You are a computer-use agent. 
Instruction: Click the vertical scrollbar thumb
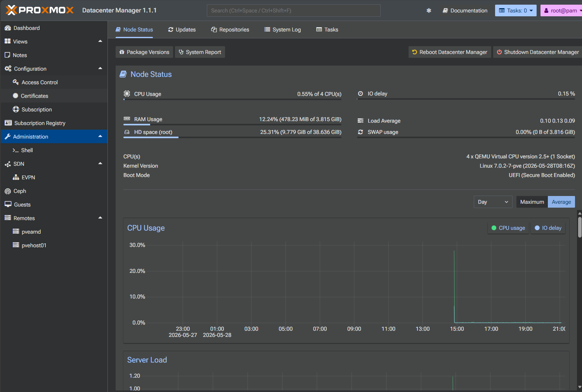pos(580,227)
